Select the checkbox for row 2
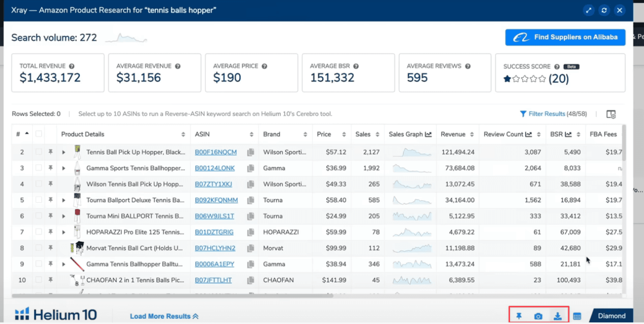 coord(39,152)
